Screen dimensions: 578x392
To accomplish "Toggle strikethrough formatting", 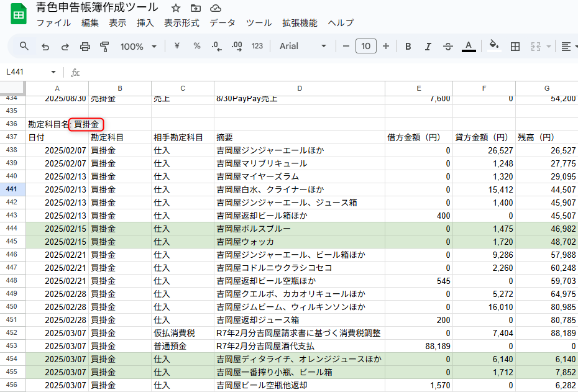I will click(x=448, y=46).
